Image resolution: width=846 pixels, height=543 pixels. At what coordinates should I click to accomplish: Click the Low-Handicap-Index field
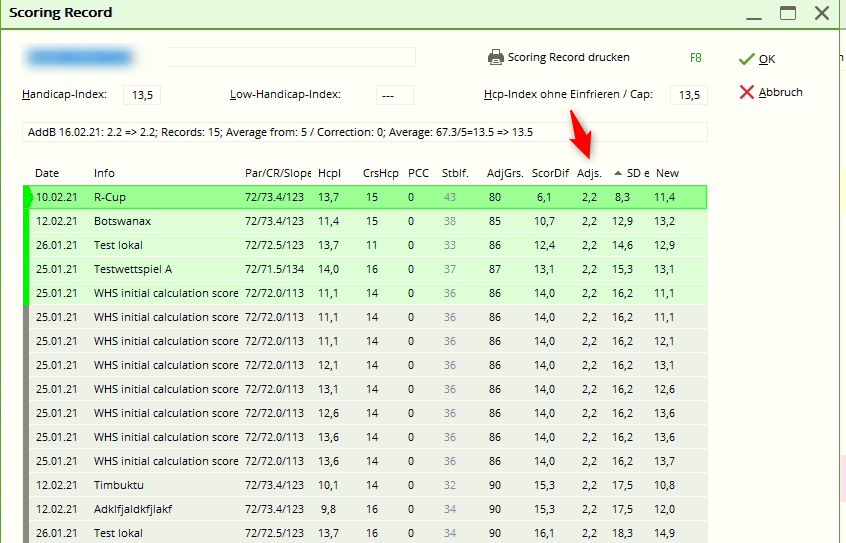point(394,95)
